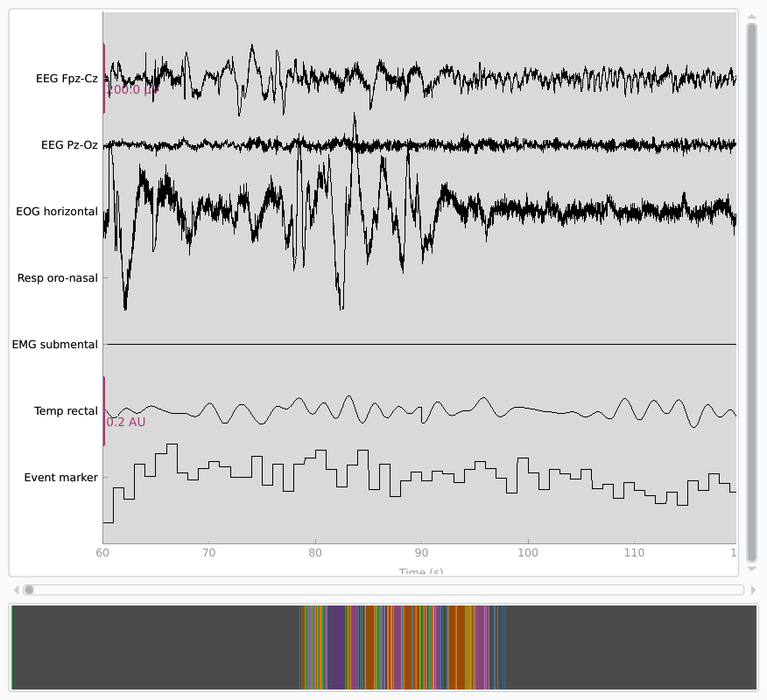The image size is (767, 700).
Task: Select the EOG horizontal channel label
Action: (x=57, y=211)
